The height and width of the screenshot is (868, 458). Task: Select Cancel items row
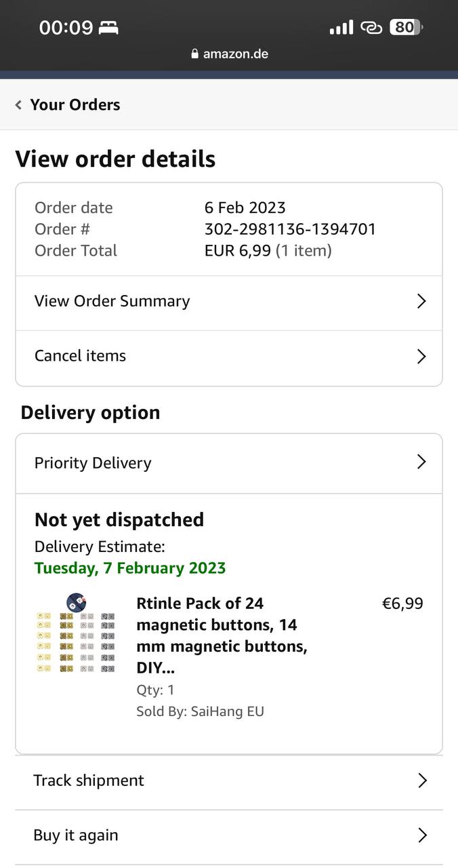81,356
